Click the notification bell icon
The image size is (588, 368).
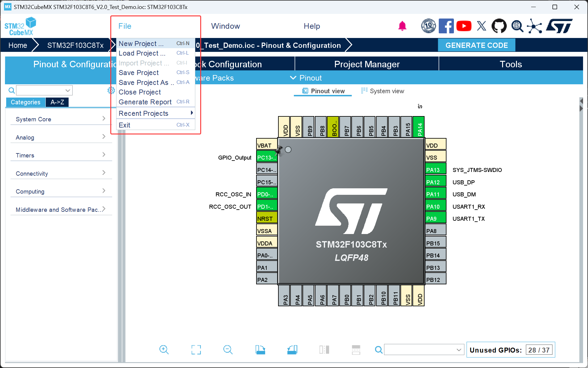402,26
